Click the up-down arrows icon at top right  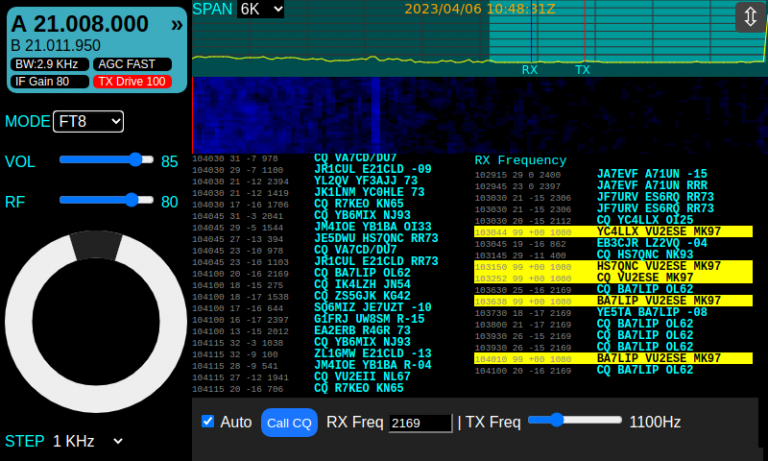749,17
